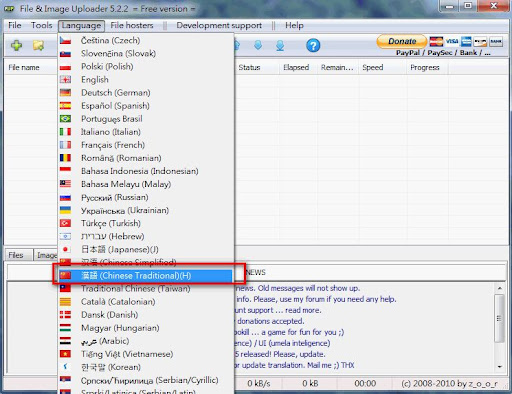Select Bahasa Indonesia language

click(x=146, y=171)
